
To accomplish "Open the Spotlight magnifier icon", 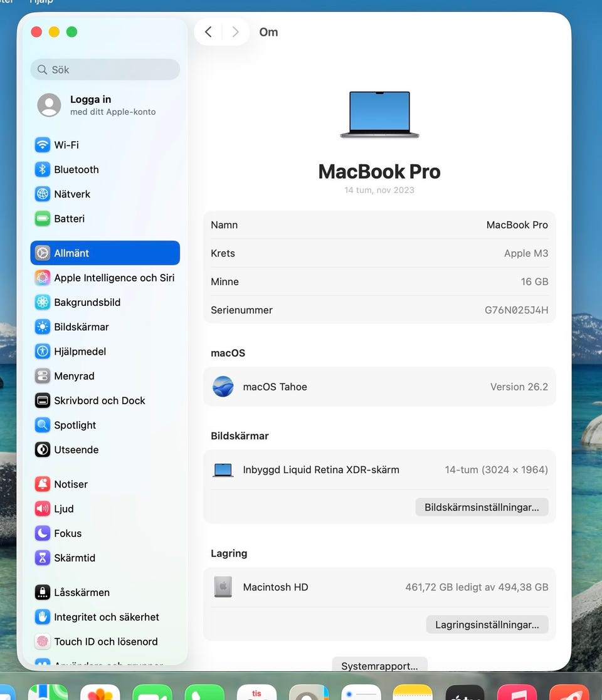I will [42, 425].
